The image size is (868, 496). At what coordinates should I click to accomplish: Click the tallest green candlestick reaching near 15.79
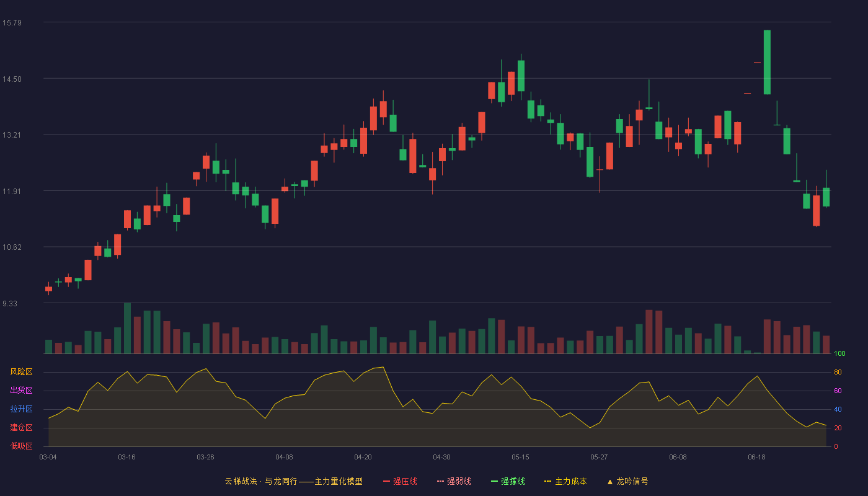(767, 62)
